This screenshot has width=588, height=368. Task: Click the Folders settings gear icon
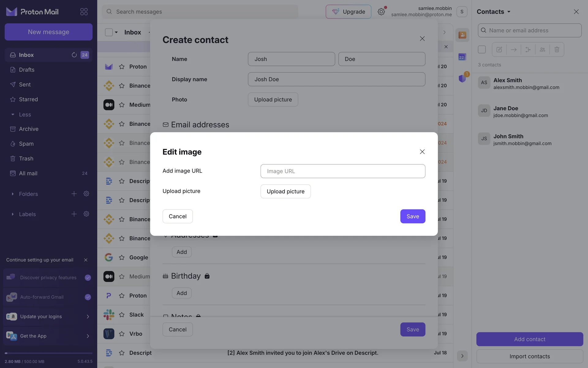coord(86,194)
